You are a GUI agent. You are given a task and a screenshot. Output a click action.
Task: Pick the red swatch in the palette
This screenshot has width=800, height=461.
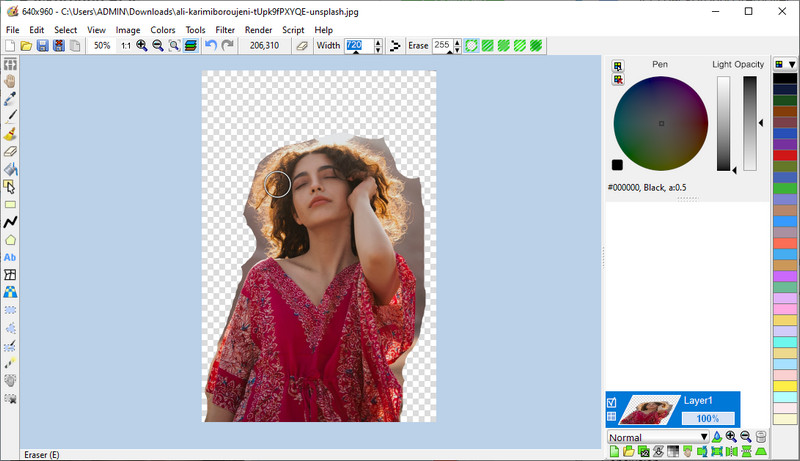click(x=785, y=156)
